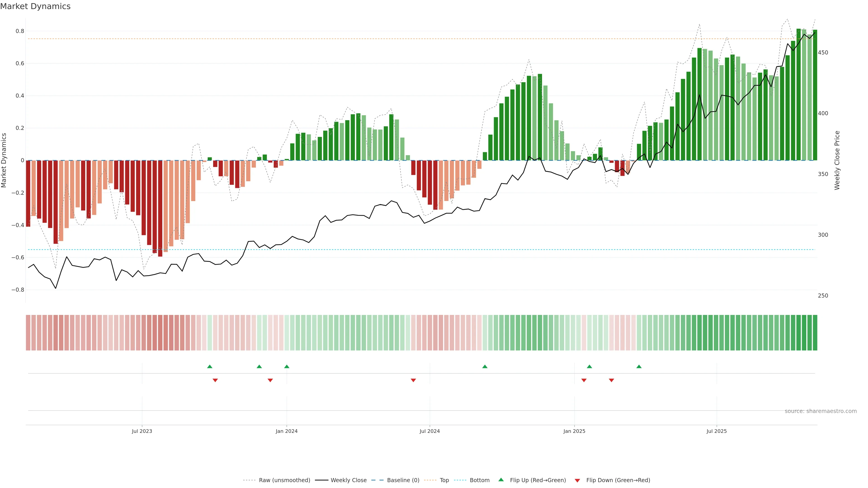Click the first red Flip Down triangle marker
The height and width of the screenshot is (488, 868).
click(215, 380)
